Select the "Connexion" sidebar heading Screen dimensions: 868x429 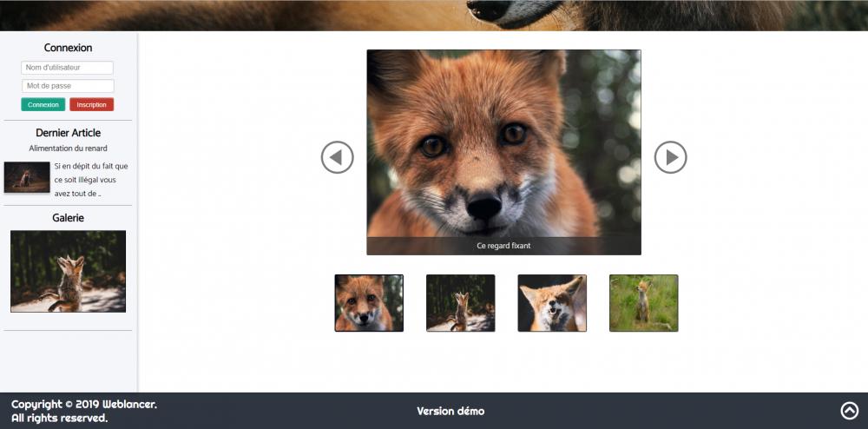(68, 48)
